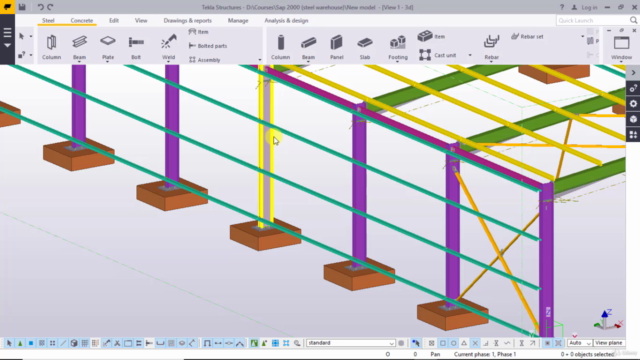Open the Manage ribbon tab

click(x=238, y=20)
